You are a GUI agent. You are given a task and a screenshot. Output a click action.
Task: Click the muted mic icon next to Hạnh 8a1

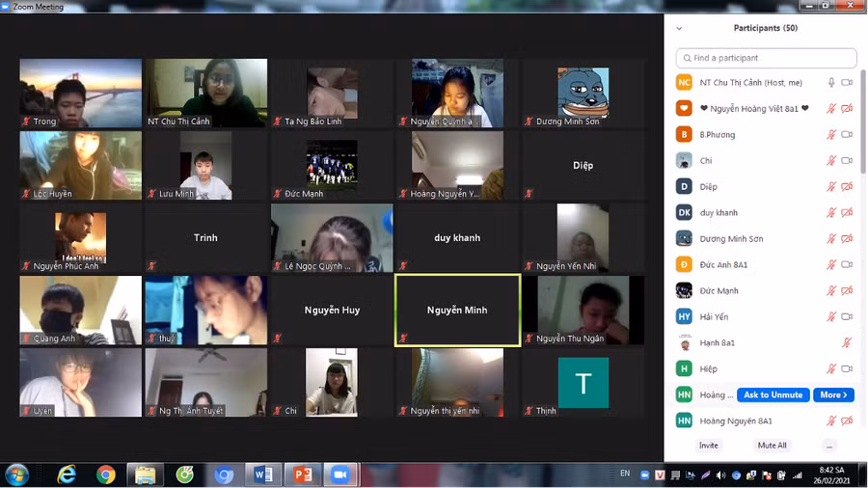(847, 343)
